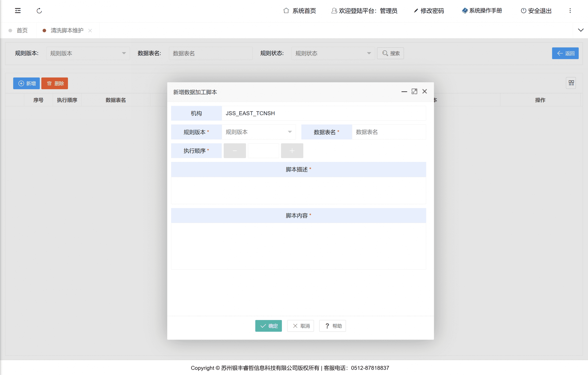Open the 系统操作手册 manual

[x=482, y=11]
